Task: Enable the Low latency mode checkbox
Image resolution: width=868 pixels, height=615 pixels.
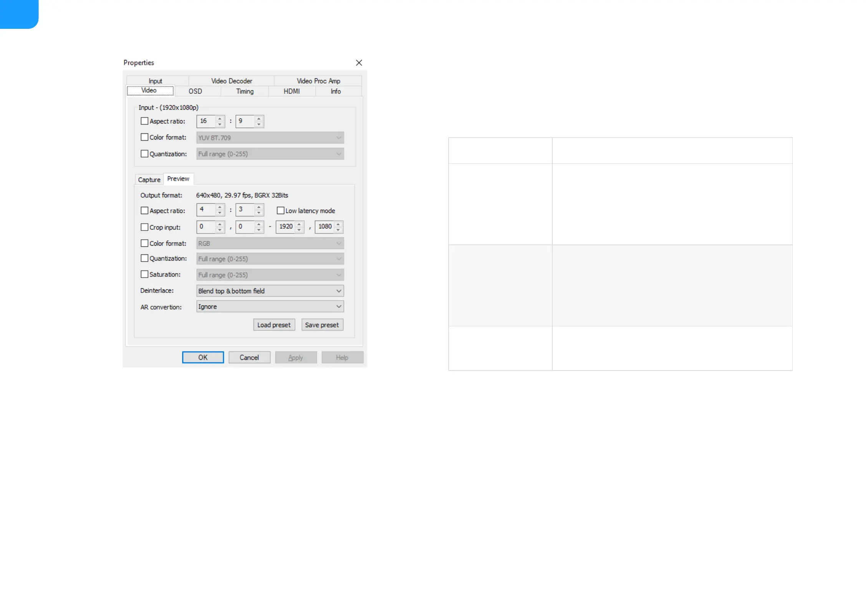Action: 280,211
